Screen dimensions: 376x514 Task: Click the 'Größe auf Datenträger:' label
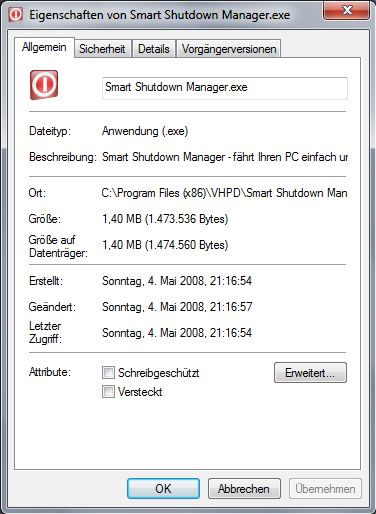(x=58, y=246)
